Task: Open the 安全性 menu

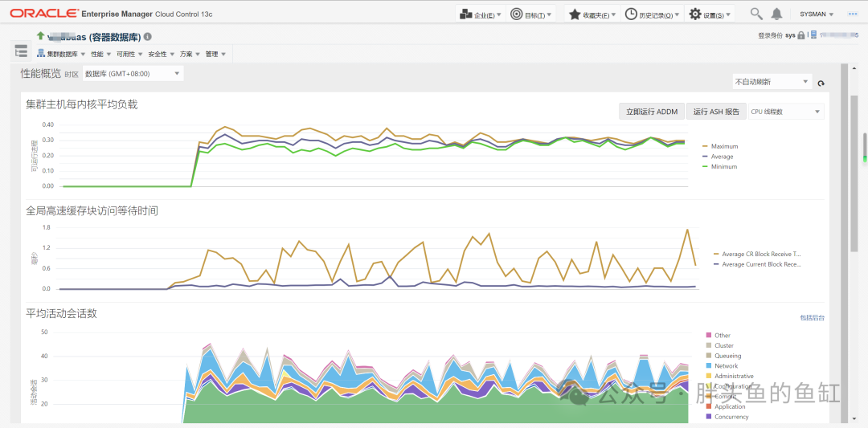Action: point(161,54)
